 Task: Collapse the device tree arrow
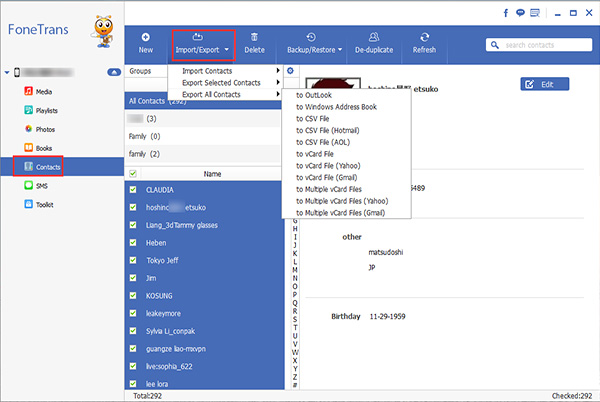(7, 72)
